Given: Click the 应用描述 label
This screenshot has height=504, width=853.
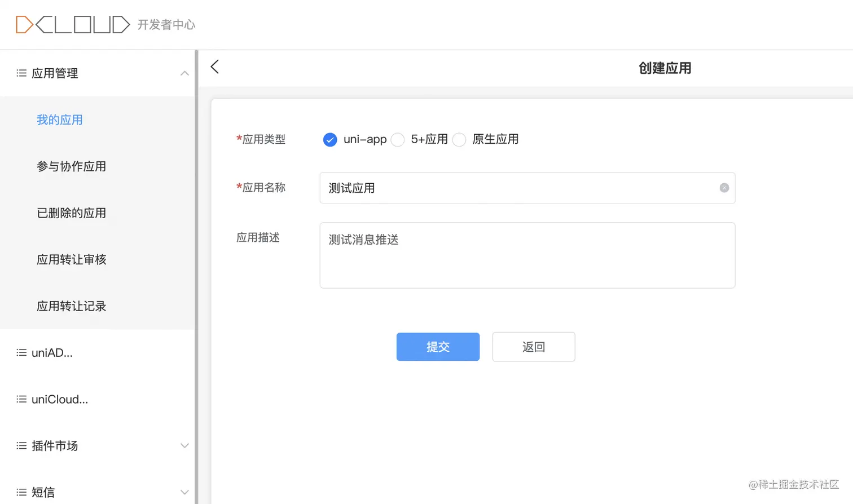Looking at the screenshot, I should [x=258, y=237].
